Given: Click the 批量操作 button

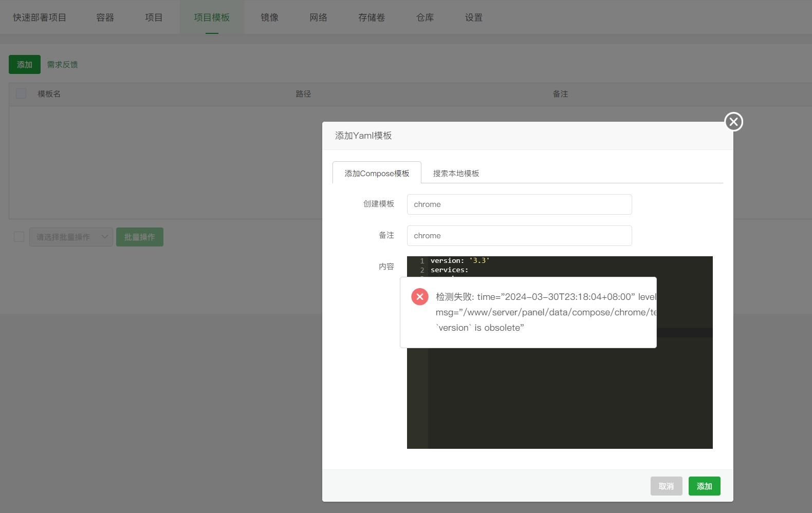Looking at the screenshot, I should [x=140, y=237].
